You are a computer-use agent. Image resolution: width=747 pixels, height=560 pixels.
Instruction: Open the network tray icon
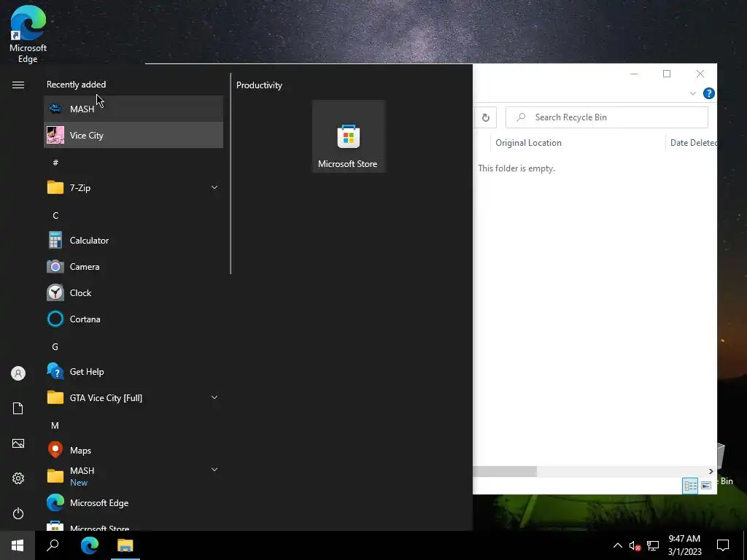tap(653, 545)
